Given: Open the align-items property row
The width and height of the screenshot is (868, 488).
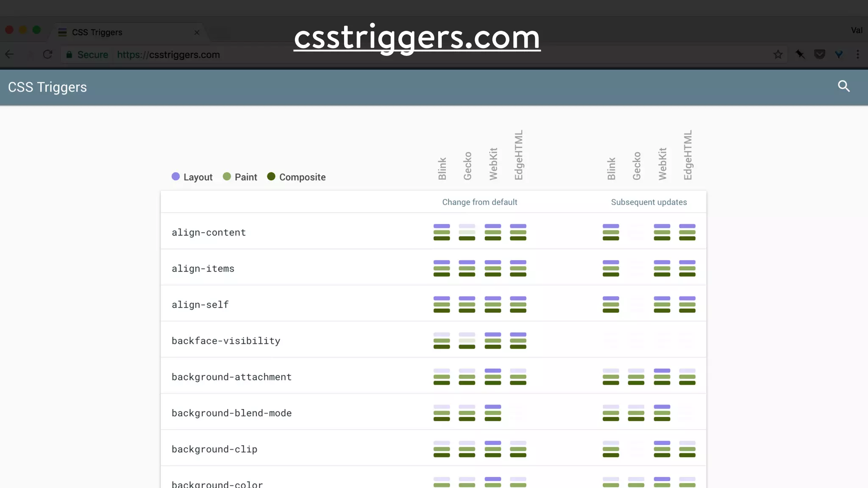Looking at the screenshot, I should 433,267.
